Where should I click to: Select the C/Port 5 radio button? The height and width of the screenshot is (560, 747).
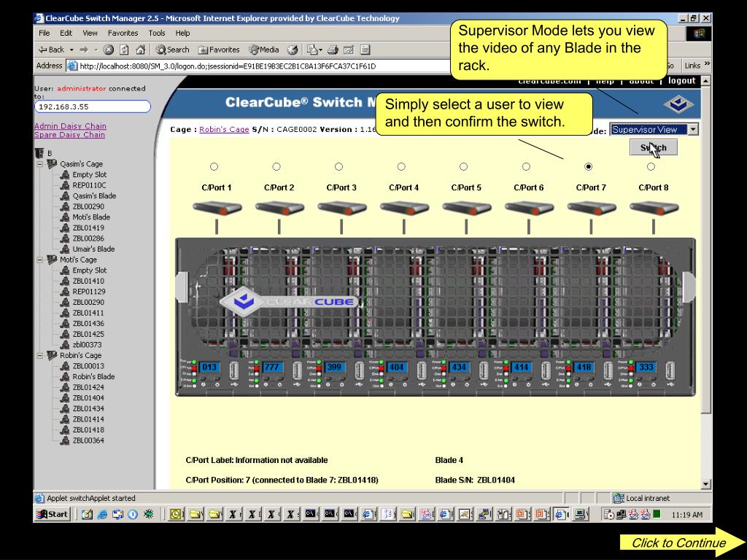(463, 167)
